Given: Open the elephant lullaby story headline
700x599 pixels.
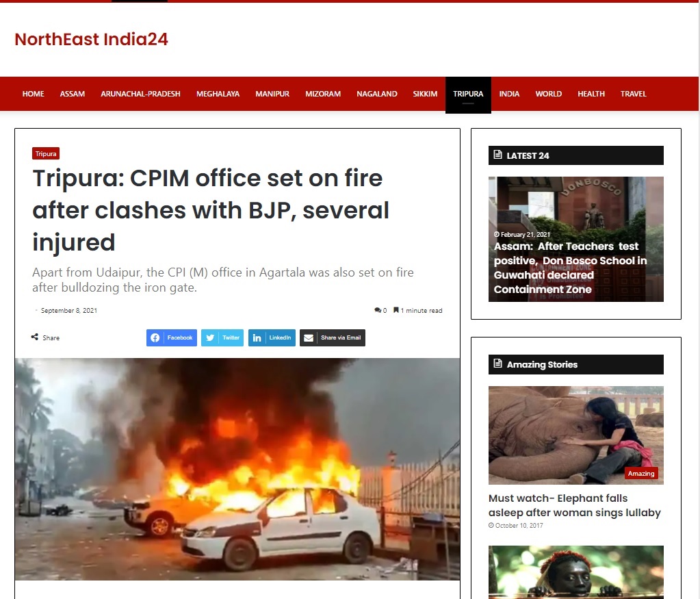Looking at the screenshot, I should [574, 505].
